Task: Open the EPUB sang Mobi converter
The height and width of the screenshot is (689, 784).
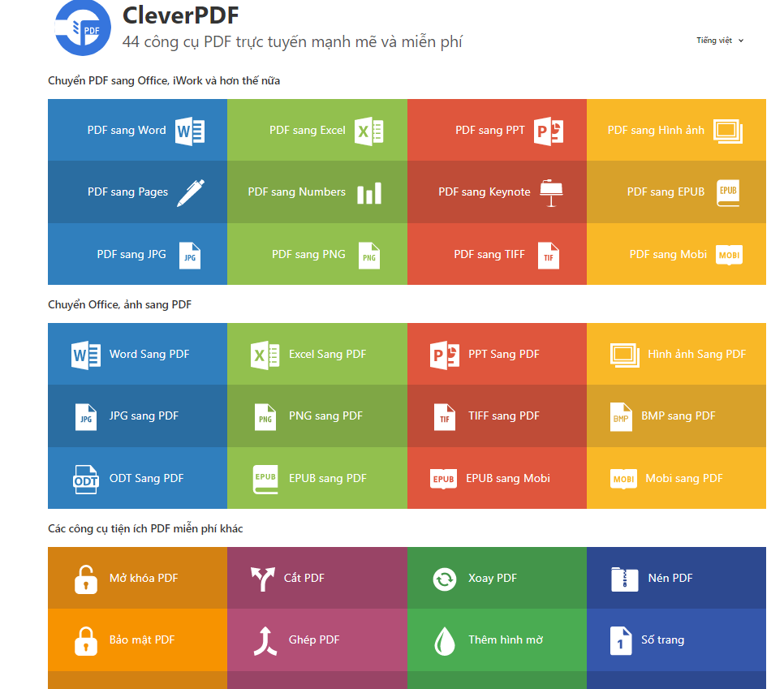Action: point(497,479)
